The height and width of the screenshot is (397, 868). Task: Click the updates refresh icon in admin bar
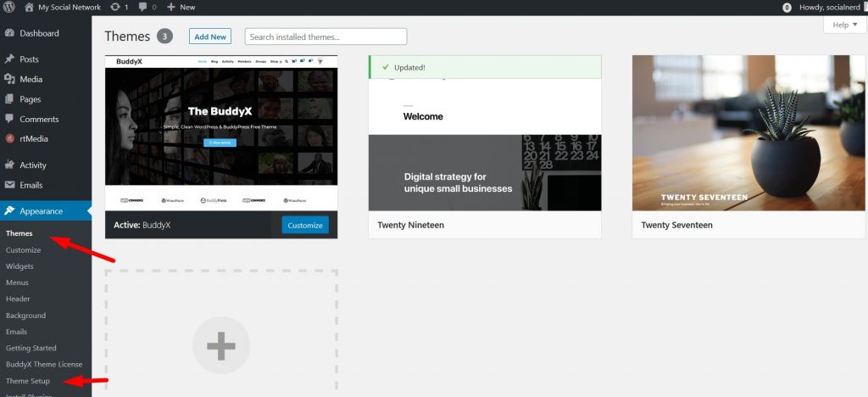115,7
